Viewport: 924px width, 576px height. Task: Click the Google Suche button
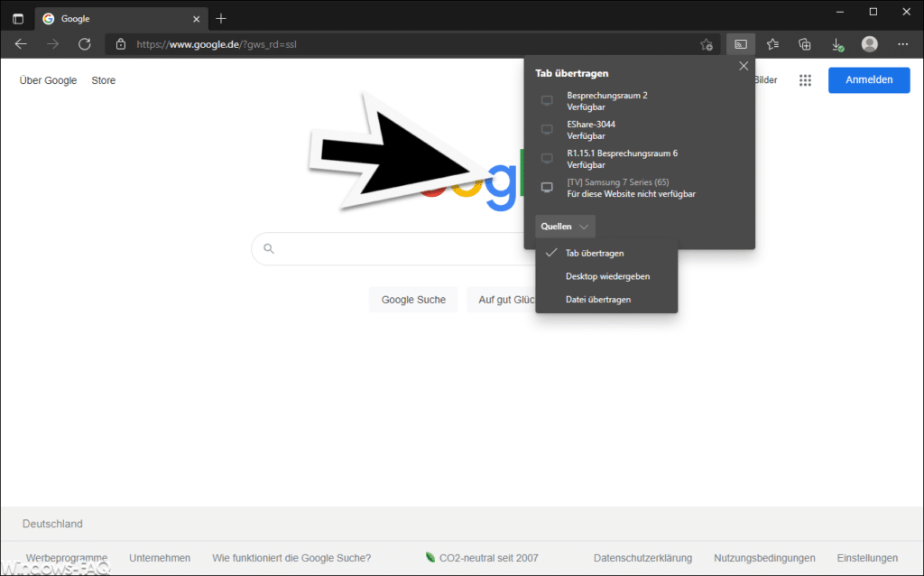tap(413, 300)
